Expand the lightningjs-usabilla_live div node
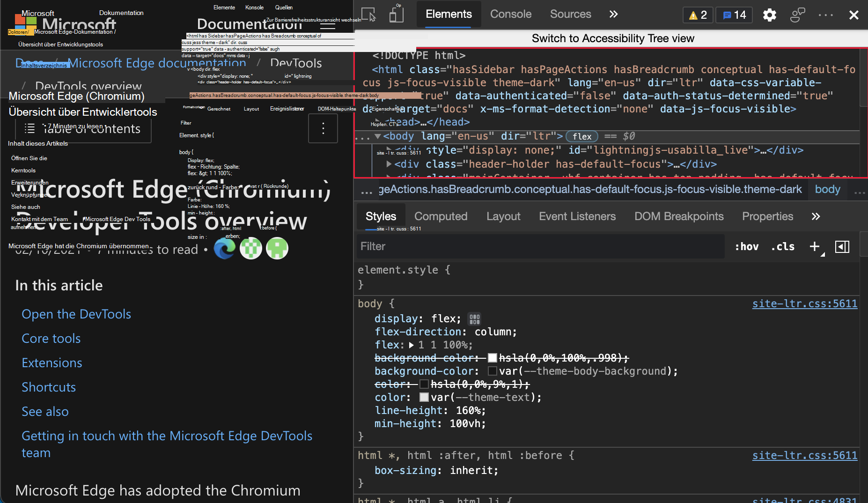This screenshot has width=868, height=503. click(x=389, y=149)
